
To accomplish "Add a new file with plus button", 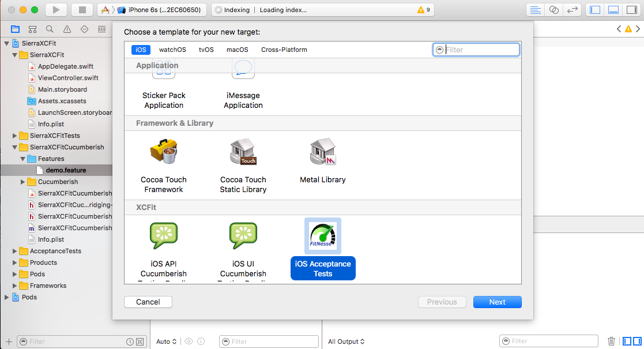I will (x=9, y=342).
